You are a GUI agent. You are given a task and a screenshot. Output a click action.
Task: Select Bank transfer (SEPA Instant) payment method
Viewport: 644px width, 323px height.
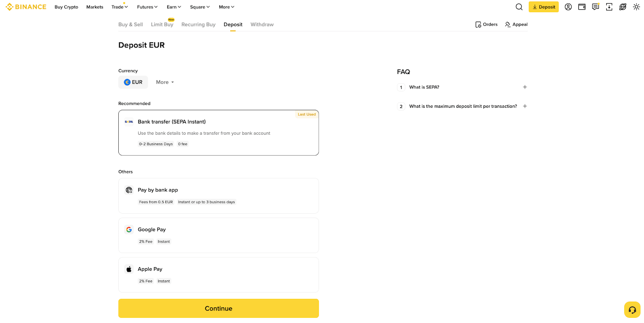pos(218,133)
